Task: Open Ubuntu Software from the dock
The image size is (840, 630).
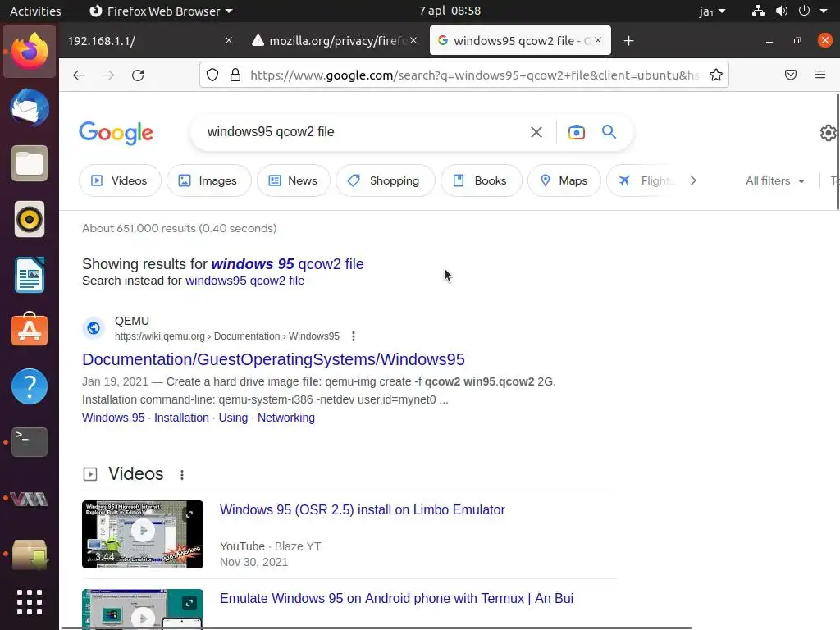Action: [x=30, y=330]
